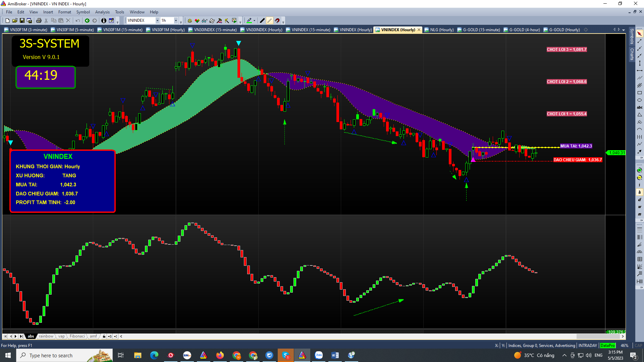Click the zoom in magnifier icon
This screenshot has width=644, height=362.
coord(640,170)
